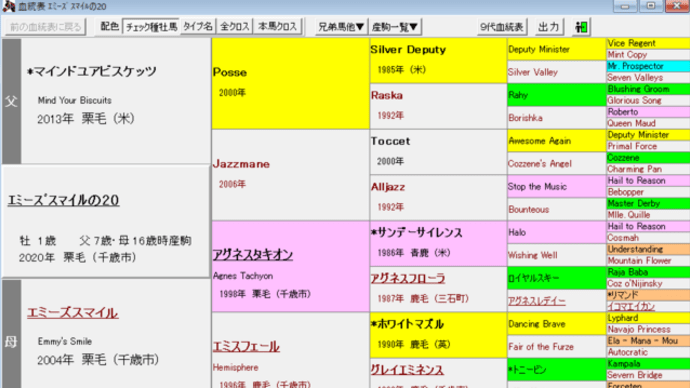The image size is (690, 388).
Task: Click the horse app icon in title bar
Action: coord(8,6)
